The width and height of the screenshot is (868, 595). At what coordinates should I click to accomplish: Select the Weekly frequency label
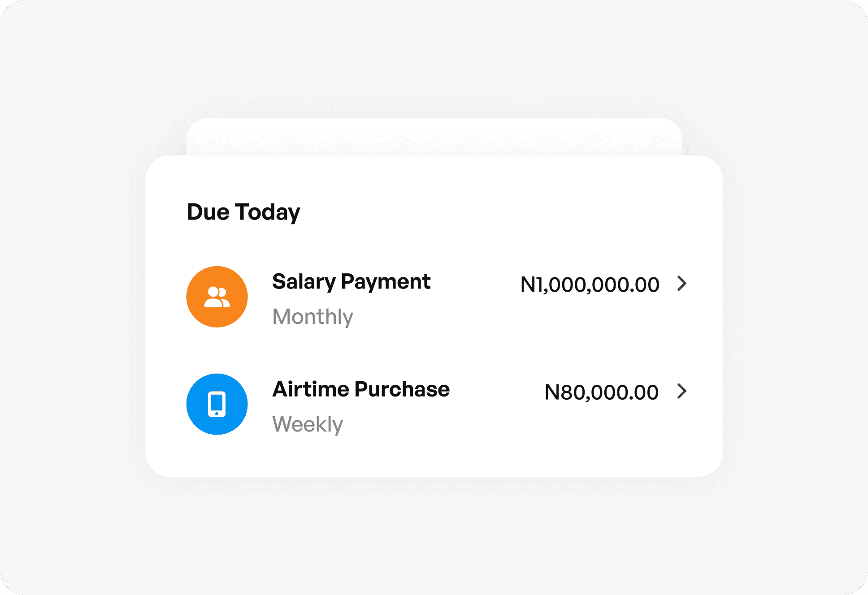click(x=308, y=424)
